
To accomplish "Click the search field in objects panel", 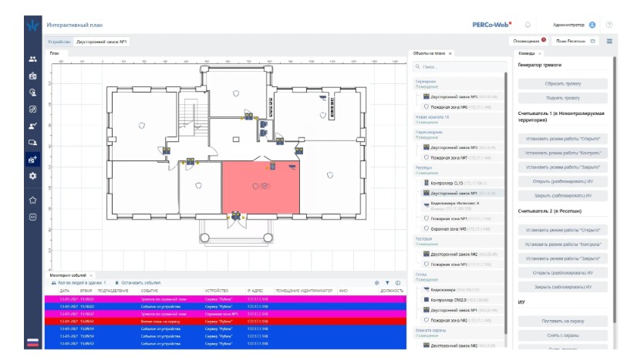I will coord(459,67).
